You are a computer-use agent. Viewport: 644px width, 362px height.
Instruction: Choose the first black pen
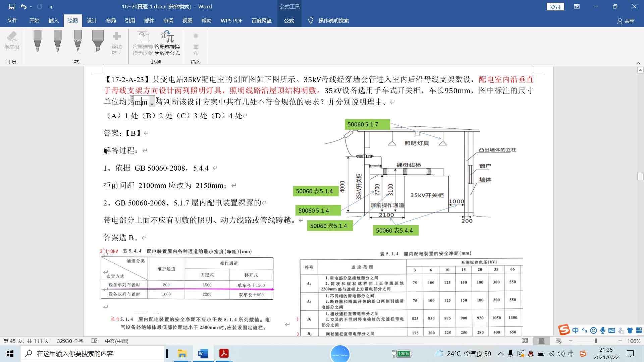coord(38,40)
